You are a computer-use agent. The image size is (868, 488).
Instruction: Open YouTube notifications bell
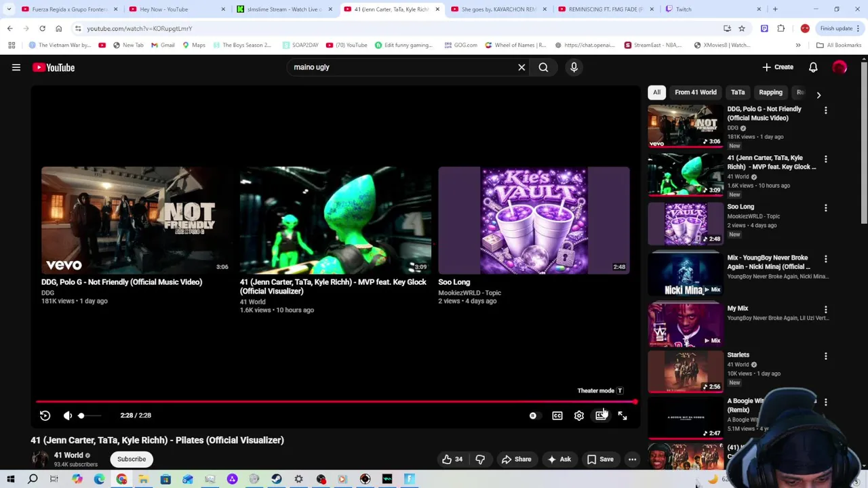coord(813,67)
